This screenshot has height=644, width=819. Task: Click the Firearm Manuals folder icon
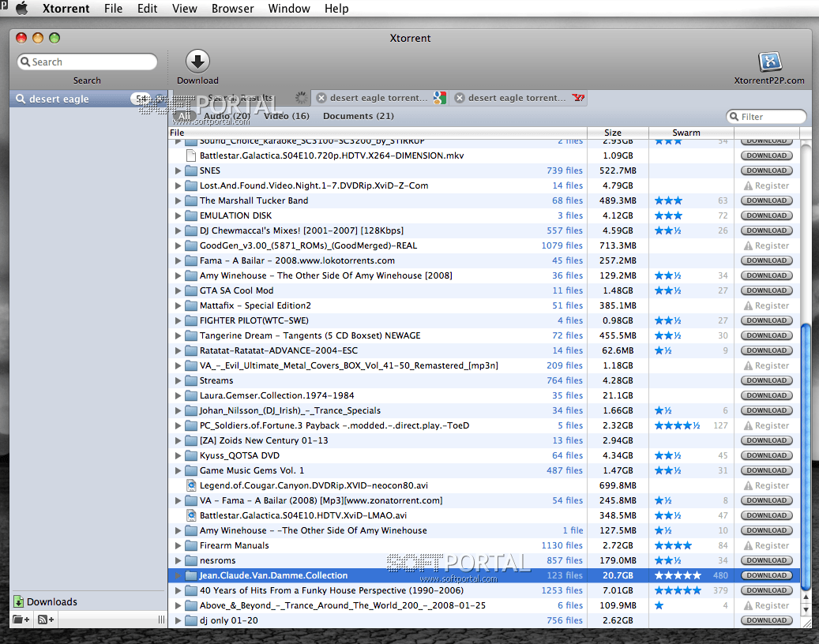(191, 545)
